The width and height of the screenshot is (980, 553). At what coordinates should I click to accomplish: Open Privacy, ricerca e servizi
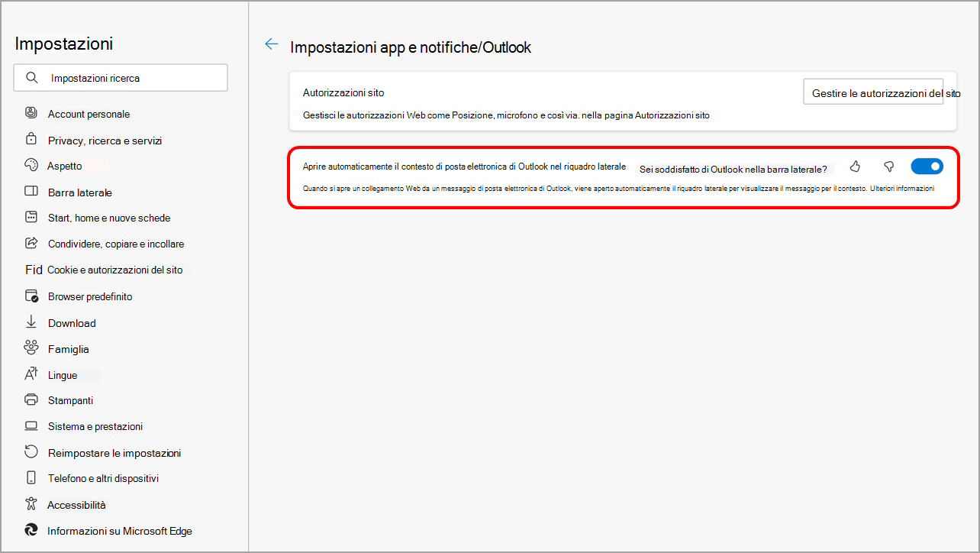105,141
